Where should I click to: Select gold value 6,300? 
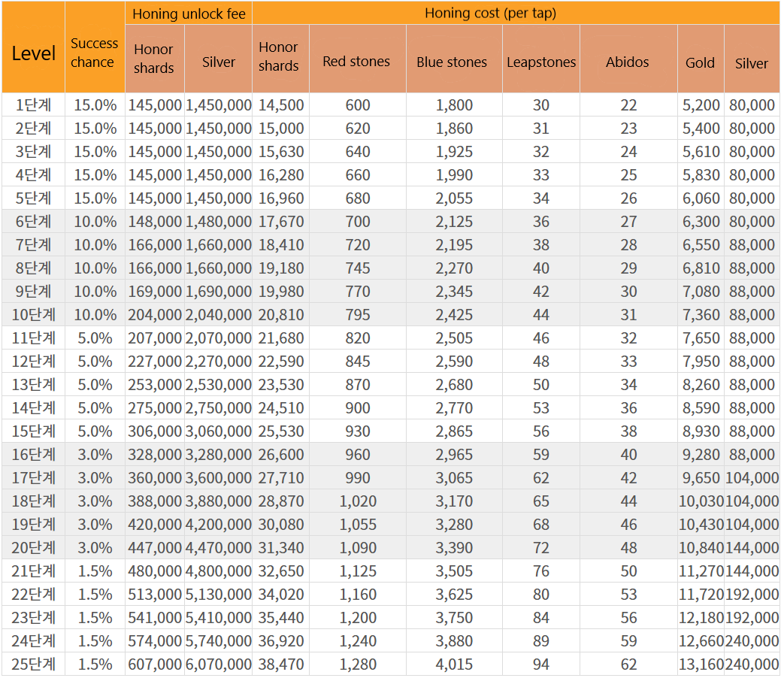click(x=701, y=222)
